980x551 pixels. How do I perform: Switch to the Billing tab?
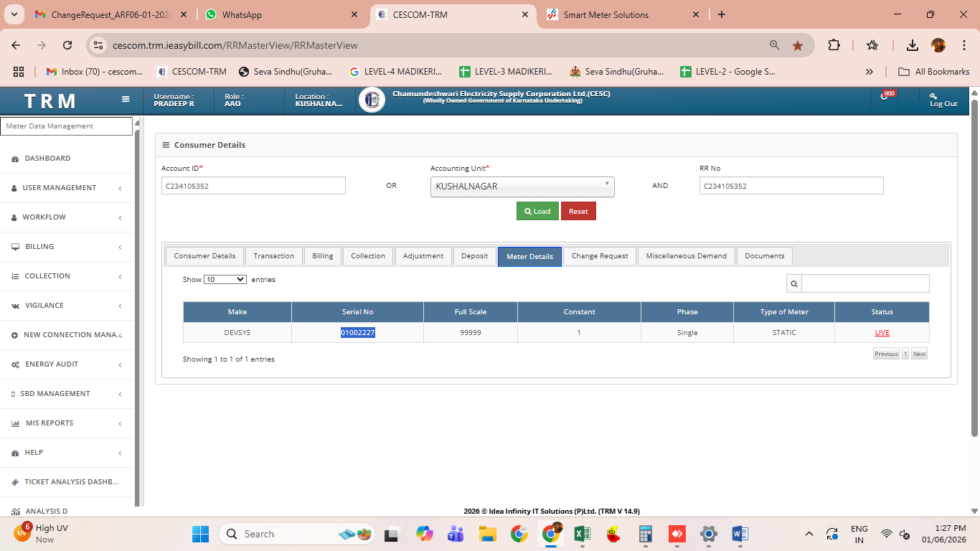[x=323, y=256]
